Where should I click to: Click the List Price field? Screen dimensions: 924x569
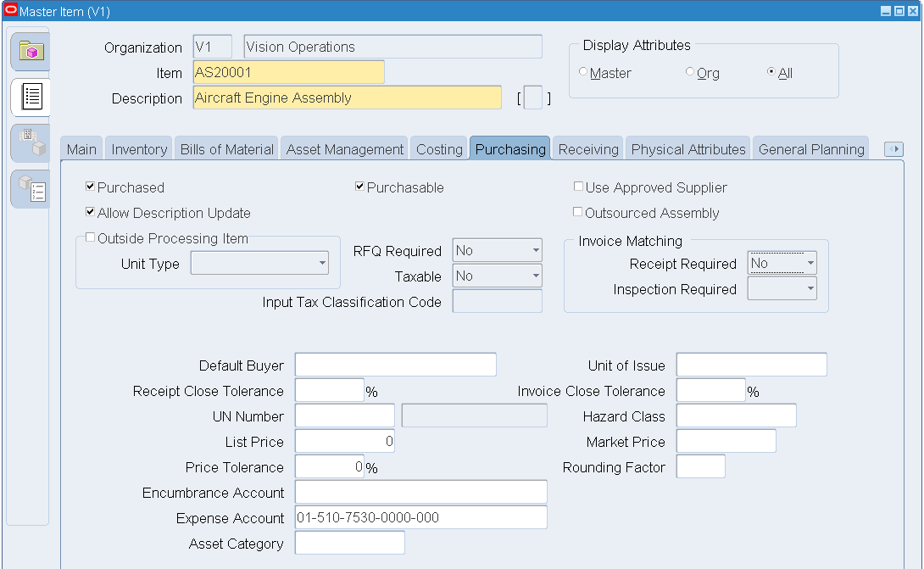(x=345, y=441)
